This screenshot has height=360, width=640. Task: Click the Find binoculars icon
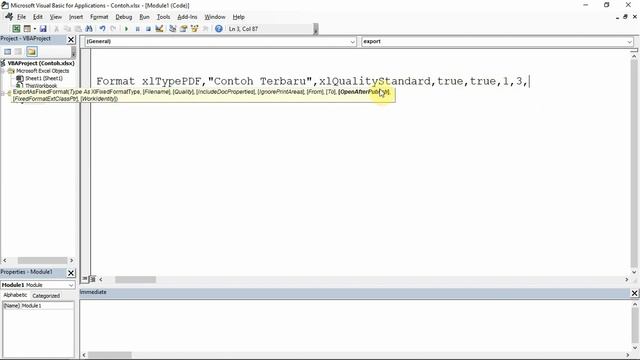tap(89, 29)
